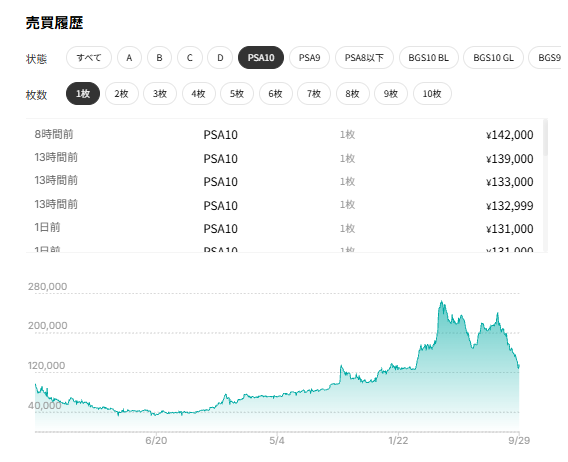Image resolution: width=568 pixels, height=462 pixels.
Task: Select the PSA8以下 condition filter
Action: (364, 58)
